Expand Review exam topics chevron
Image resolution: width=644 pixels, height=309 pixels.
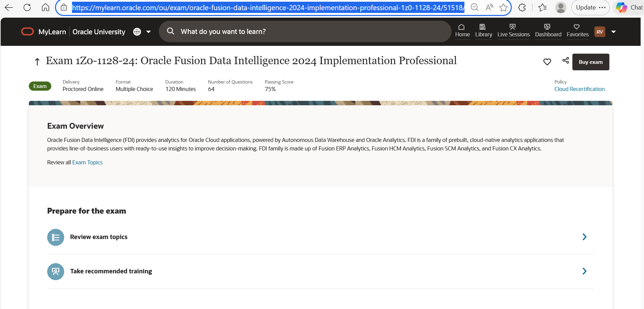pos(585,237)
